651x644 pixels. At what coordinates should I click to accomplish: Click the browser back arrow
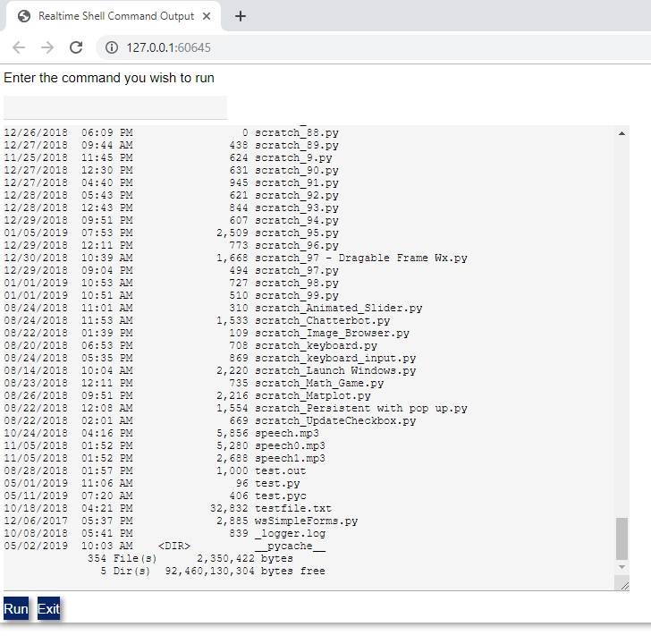click(19, 47)
